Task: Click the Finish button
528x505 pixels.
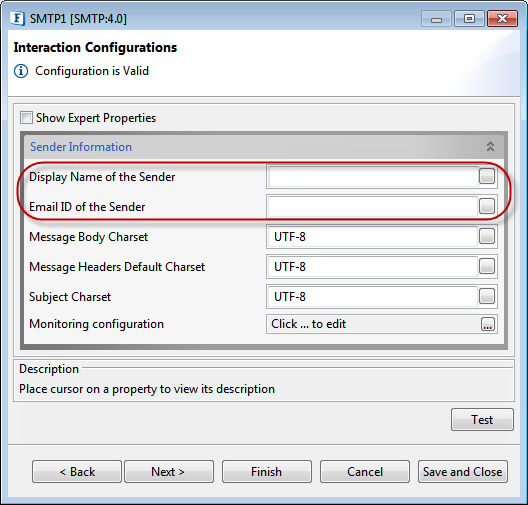Action: coord(267,472)
